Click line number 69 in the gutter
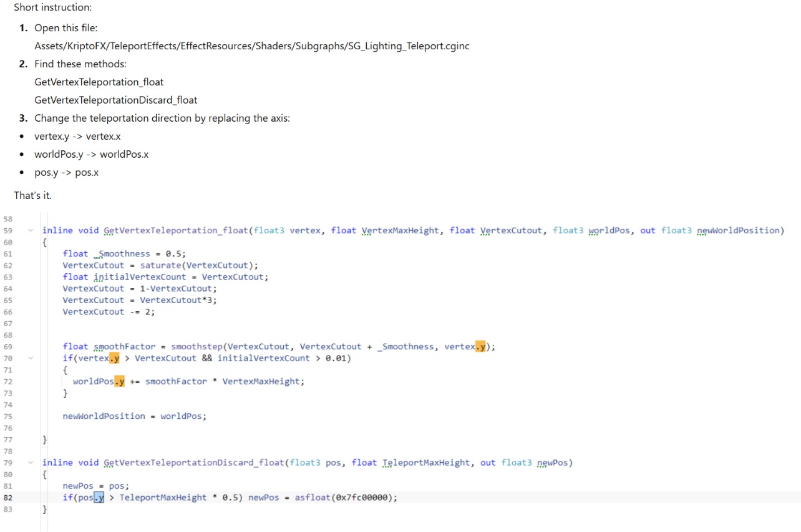Image resolution: width=801 pixels, height=532 pixels. [7, 347]
